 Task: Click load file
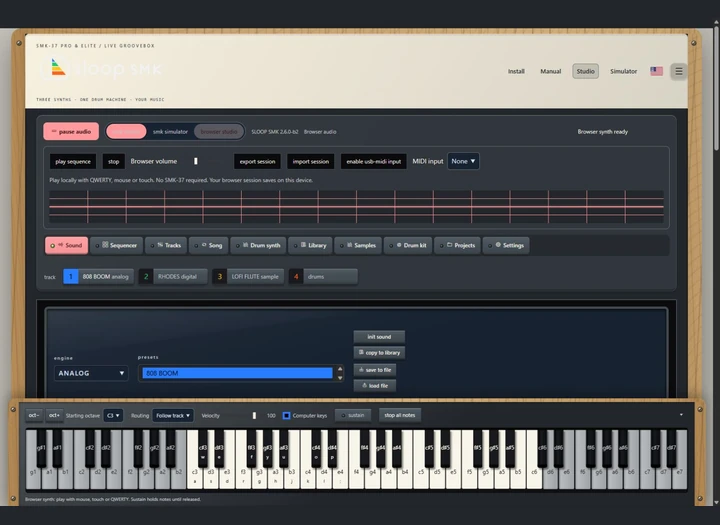[375, 386]
